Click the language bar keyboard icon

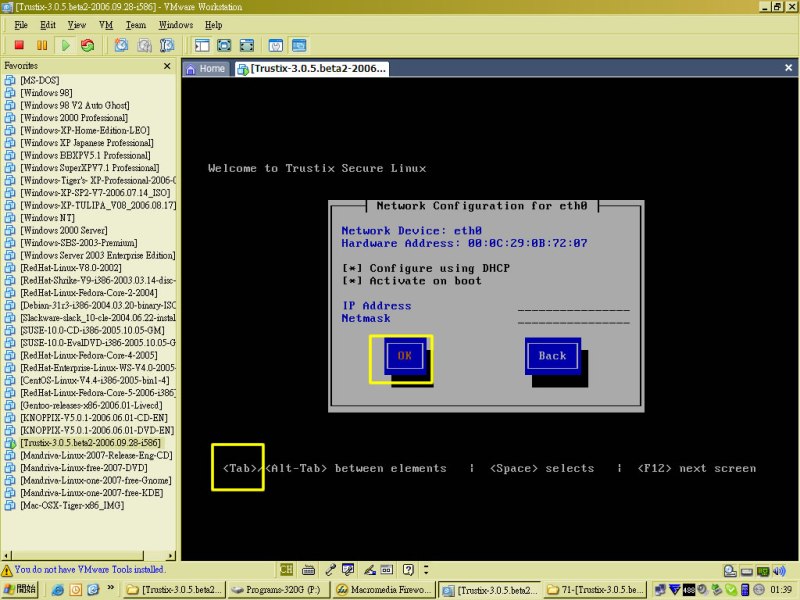[308, 570]
